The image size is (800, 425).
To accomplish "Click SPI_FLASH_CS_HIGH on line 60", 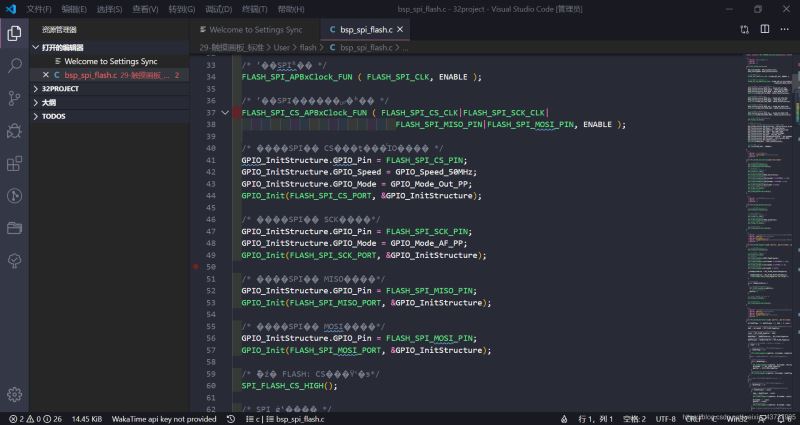I will [x=282, y=386].
